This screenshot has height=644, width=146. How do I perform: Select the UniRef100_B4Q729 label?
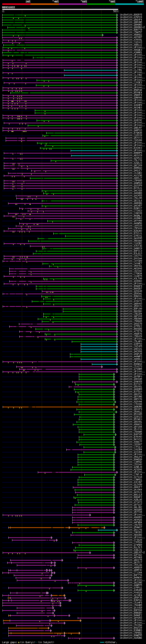click(131, 628)
